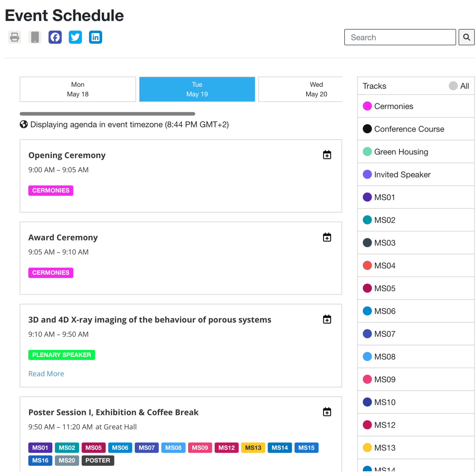Click the PLENARY SPEAKER tag
476x476 pixels.
pos(61,355)
